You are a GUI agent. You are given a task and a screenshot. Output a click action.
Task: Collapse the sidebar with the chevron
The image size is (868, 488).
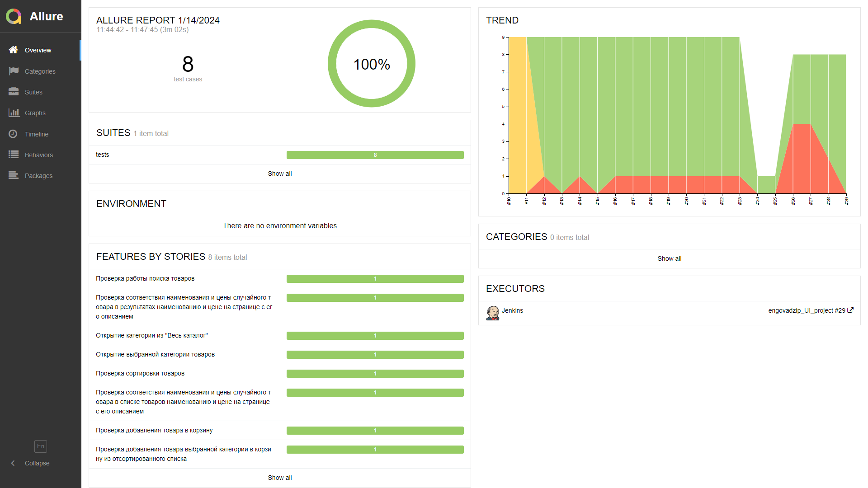pyautogui.click(x=13, y=463)
